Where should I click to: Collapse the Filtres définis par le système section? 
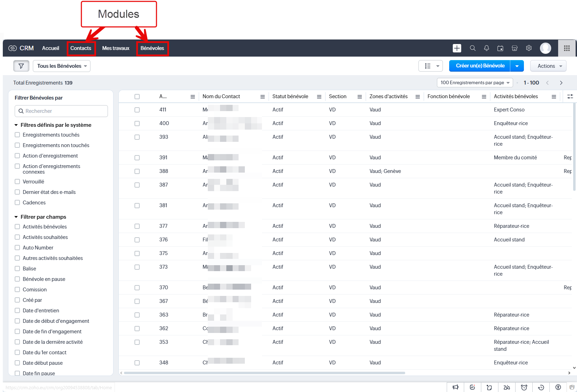click(16, 125)
